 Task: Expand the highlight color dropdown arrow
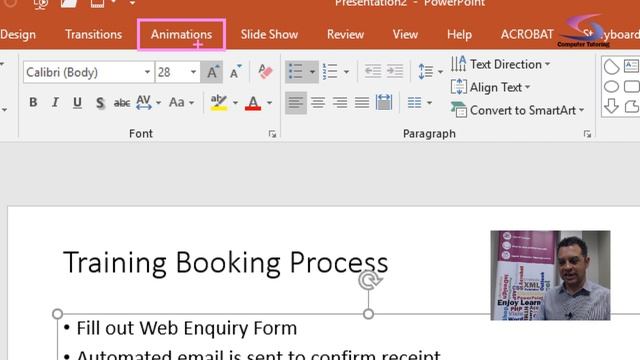click(x=235, y=103)
